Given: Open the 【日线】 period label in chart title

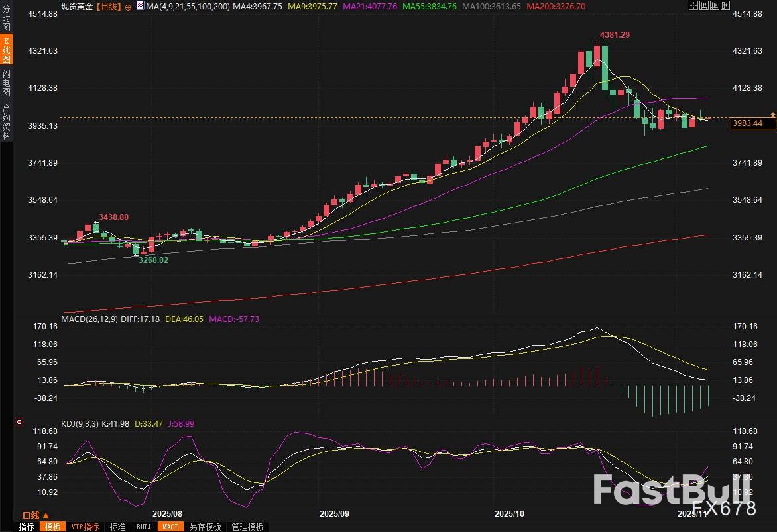Looking at the screenshot, I should [109, 6].
